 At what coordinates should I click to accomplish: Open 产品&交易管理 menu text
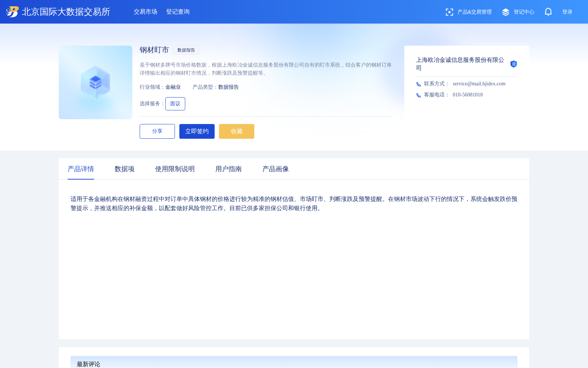tap(474, 12)
